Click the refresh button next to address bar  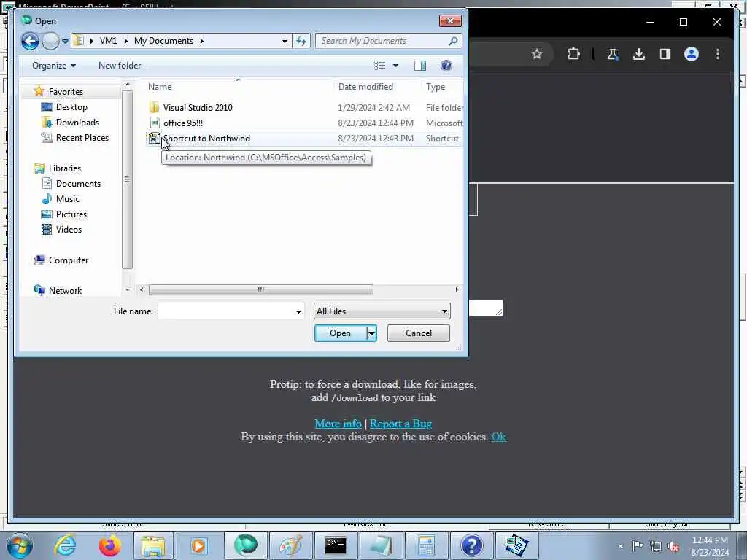(301, 41)
